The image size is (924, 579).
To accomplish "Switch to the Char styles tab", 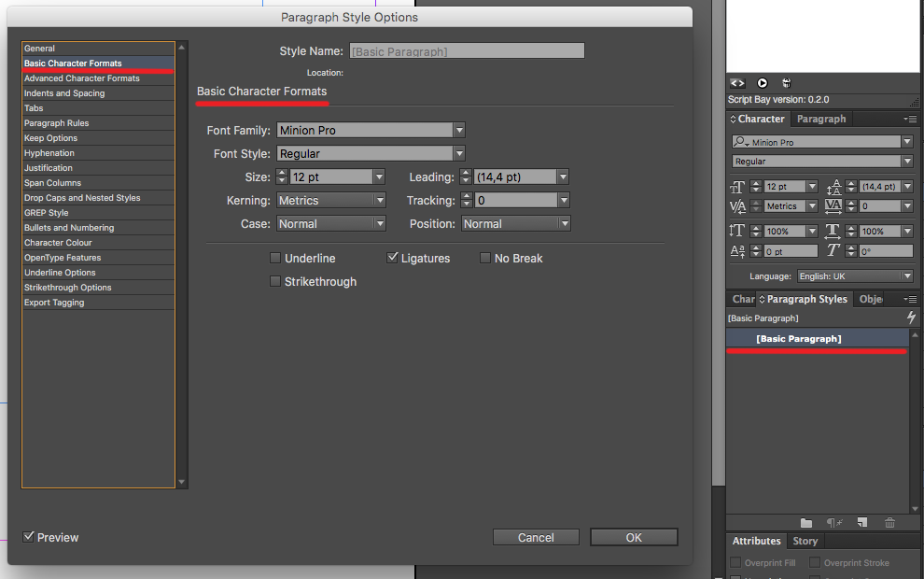I will (743, 300).
